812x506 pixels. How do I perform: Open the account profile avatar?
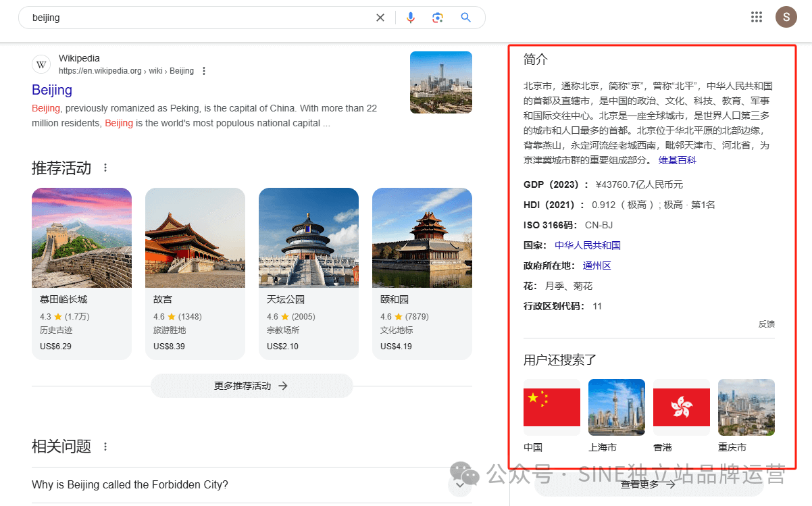786,17
